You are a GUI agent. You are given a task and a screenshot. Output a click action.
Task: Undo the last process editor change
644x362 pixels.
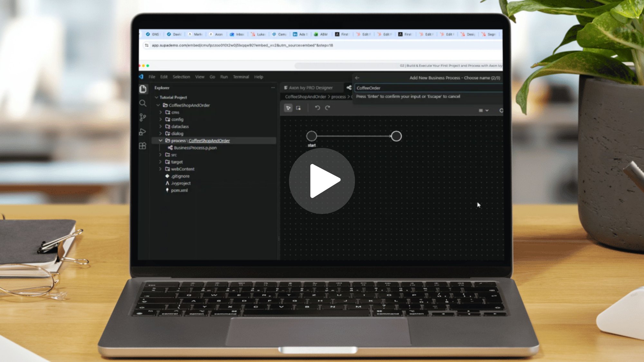coord(317,108)
